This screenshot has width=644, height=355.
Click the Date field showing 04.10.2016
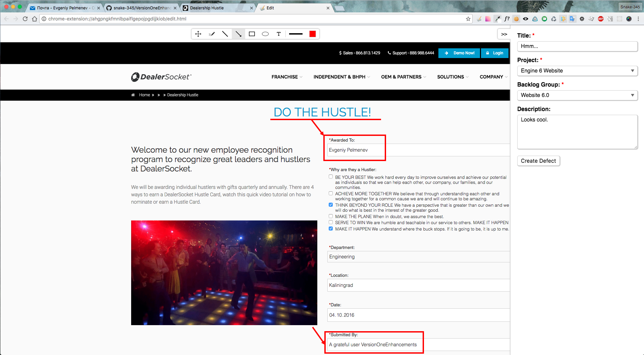(419, 315)
